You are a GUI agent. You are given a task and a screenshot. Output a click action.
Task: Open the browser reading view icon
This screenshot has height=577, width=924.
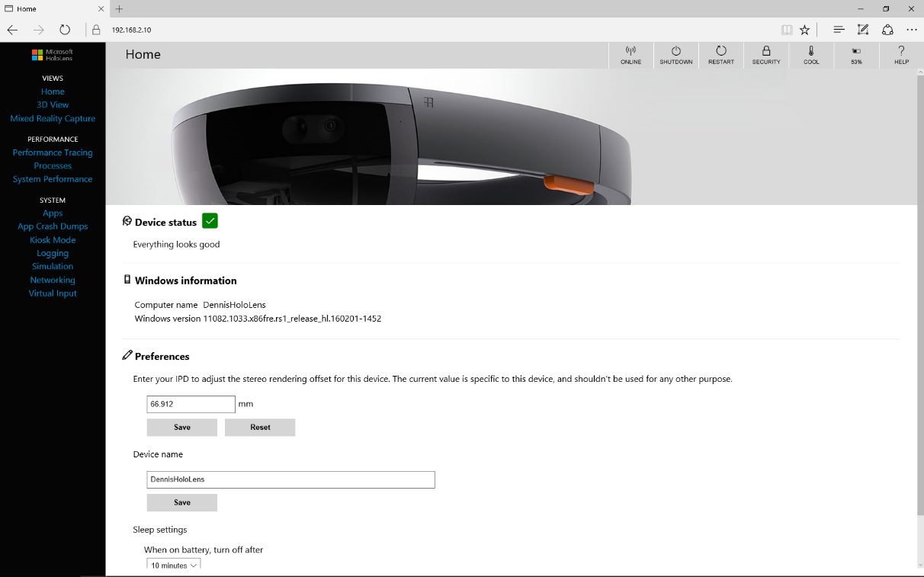click(787, 30)
